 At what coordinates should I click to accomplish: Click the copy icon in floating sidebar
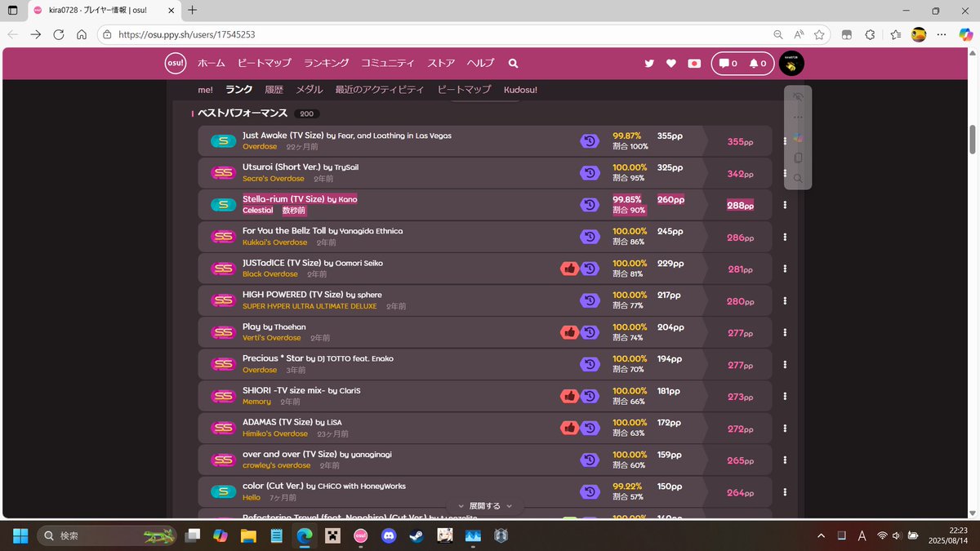[798, 158]
